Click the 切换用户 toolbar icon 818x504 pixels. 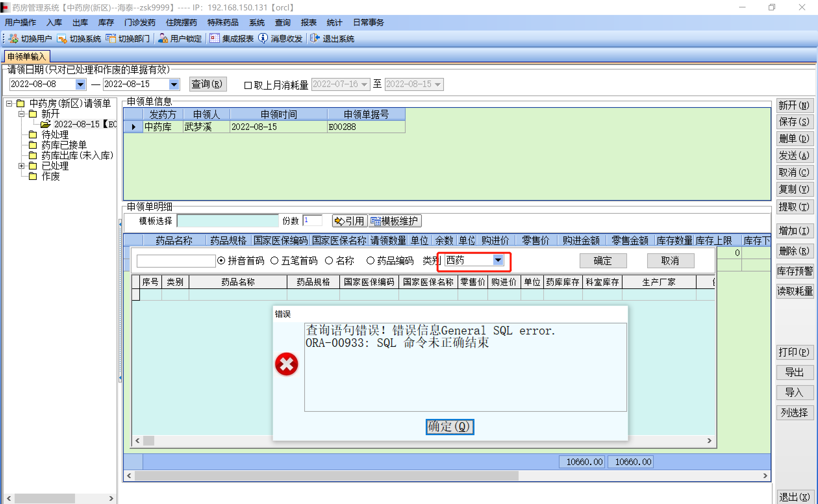tap(13, 39)
